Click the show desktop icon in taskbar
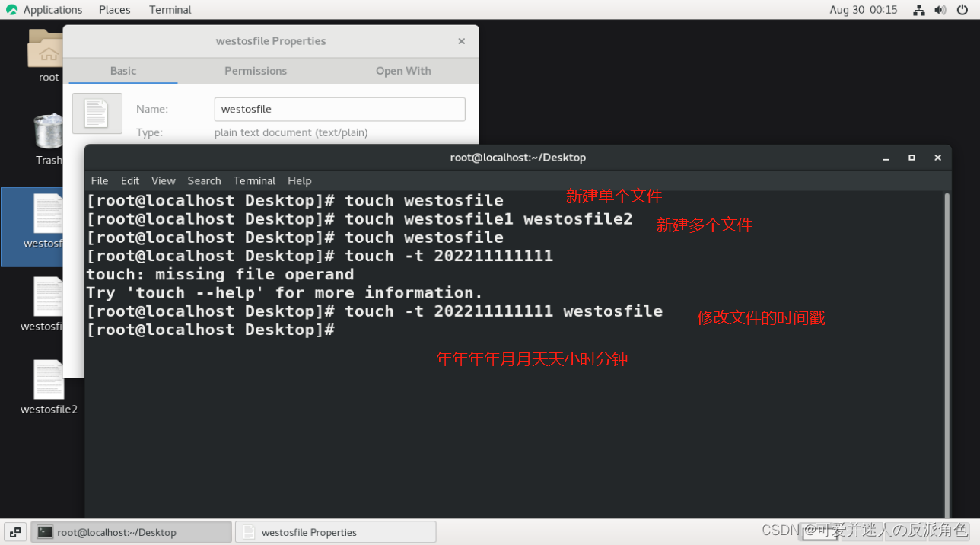980x545 pixels. pos(15,532)
